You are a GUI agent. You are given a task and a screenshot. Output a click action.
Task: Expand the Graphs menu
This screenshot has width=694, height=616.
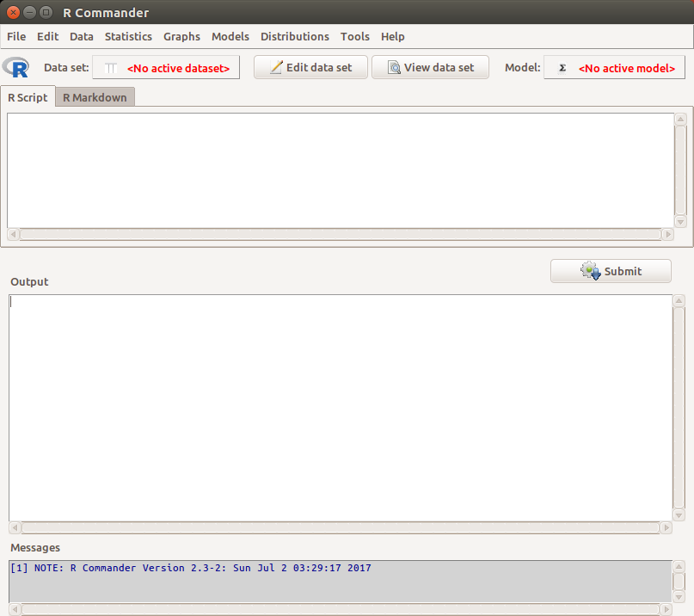[x=181, y=36]
